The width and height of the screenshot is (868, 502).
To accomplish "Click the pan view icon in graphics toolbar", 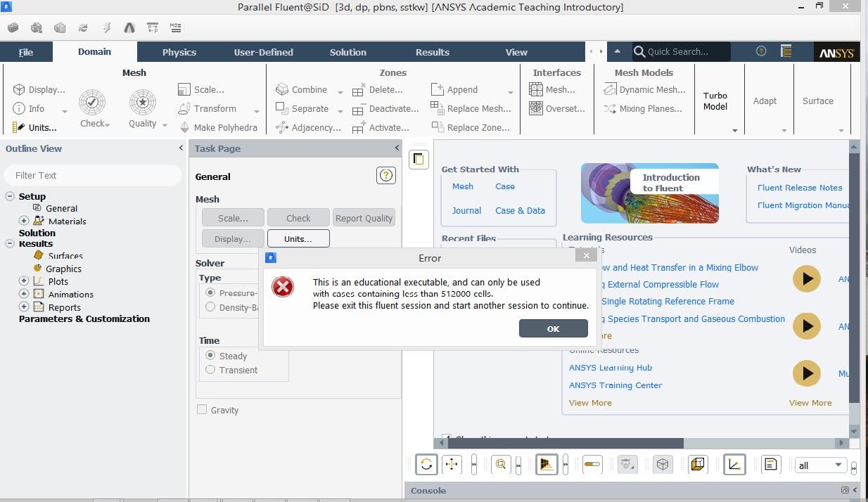I will point(452,465).
